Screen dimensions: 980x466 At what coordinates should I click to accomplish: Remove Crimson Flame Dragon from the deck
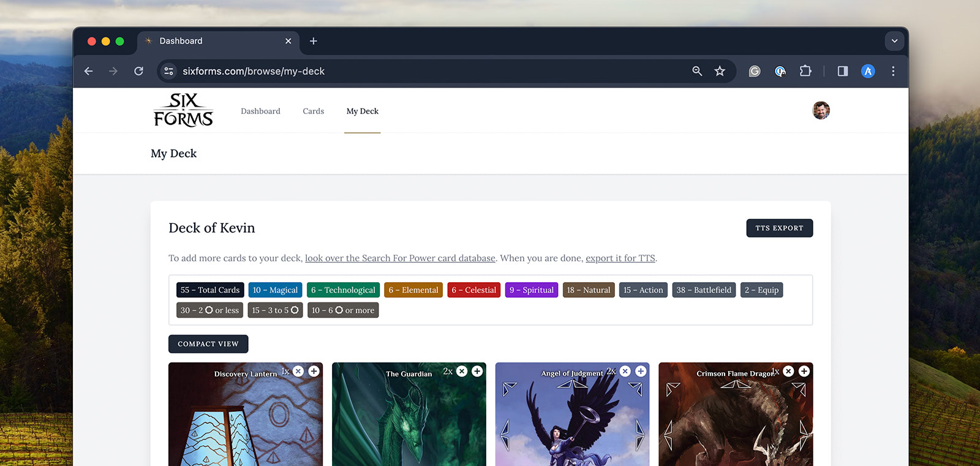(x=789, y=371)
